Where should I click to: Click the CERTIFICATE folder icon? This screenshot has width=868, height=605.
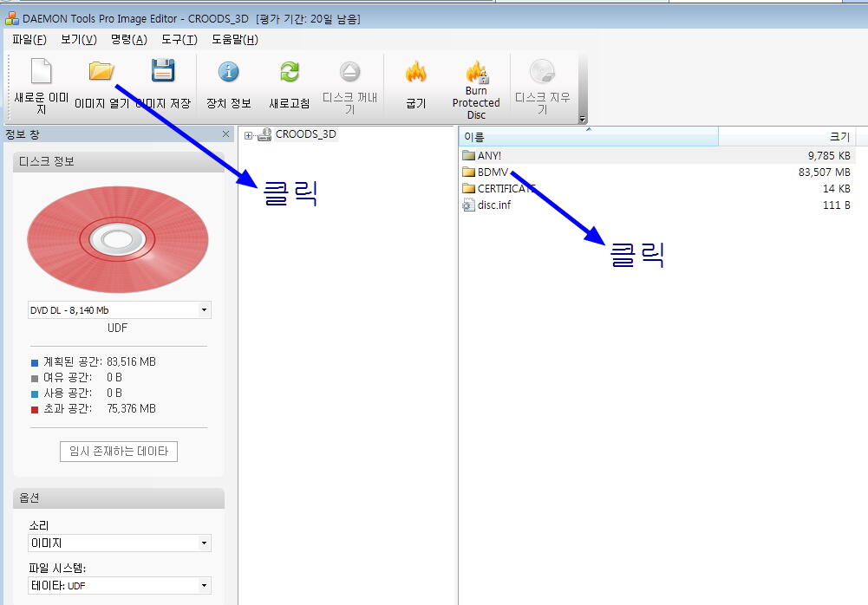tap(469, 189)
